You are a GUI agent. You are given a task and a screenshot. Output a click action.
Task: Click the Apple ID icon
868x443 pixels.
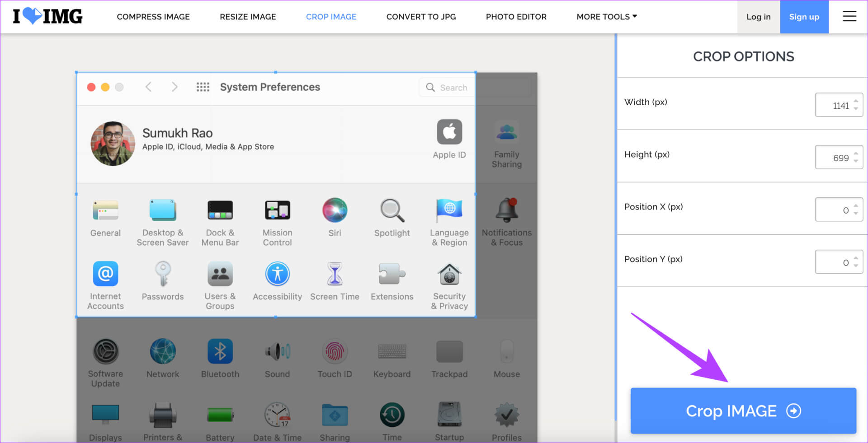pos(449,132)
